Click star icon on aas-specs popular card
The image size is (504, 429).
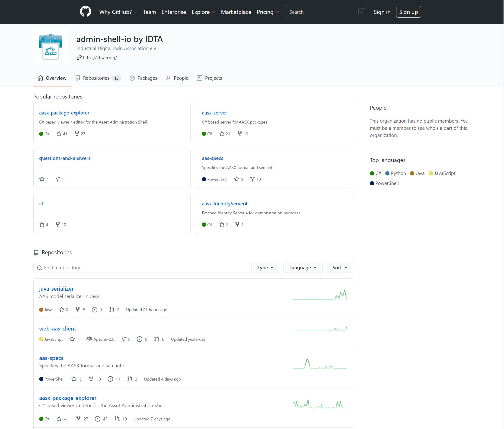tap(237, 179)
